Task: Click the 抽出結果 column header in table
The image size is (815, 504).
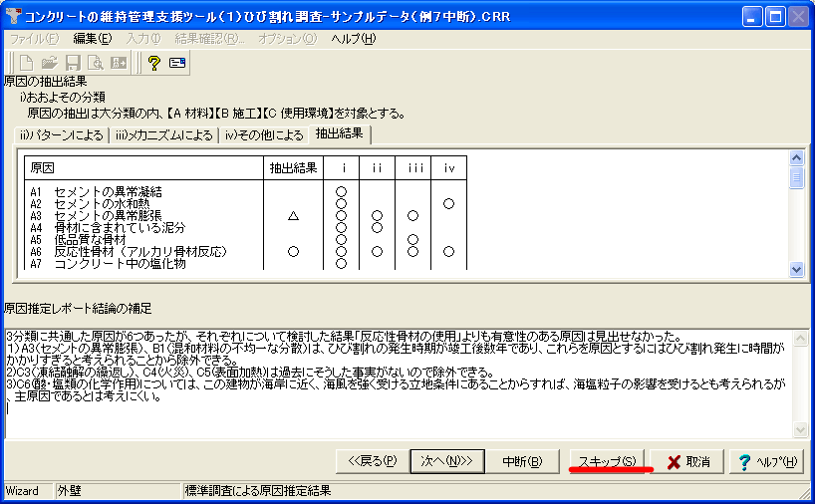Action: pyautogui.click(x=293, y=167)
